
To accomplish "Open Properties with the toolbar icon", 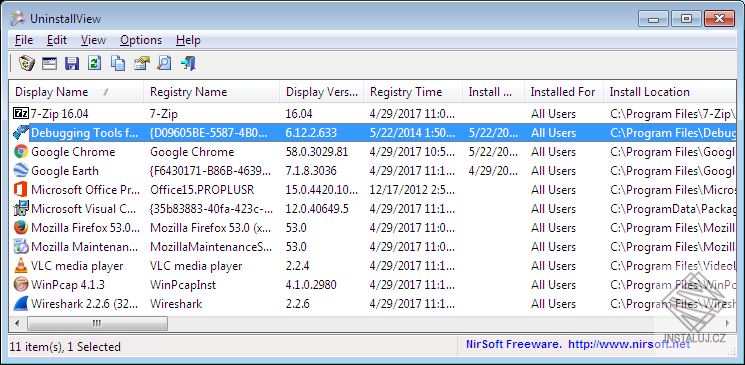I will [x=141, y=63].
